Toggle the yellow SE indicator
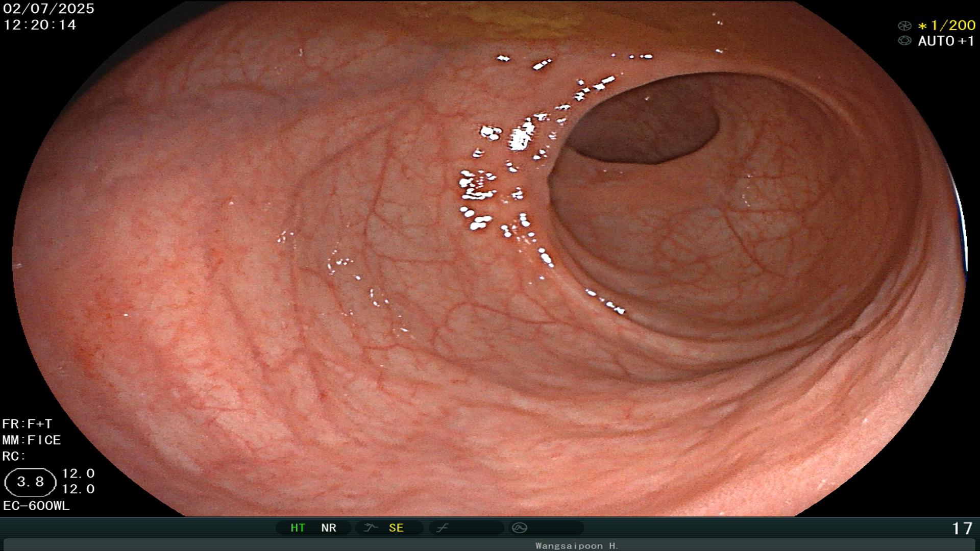This screenshot has height=551, width=980. (x=396, y=528)
